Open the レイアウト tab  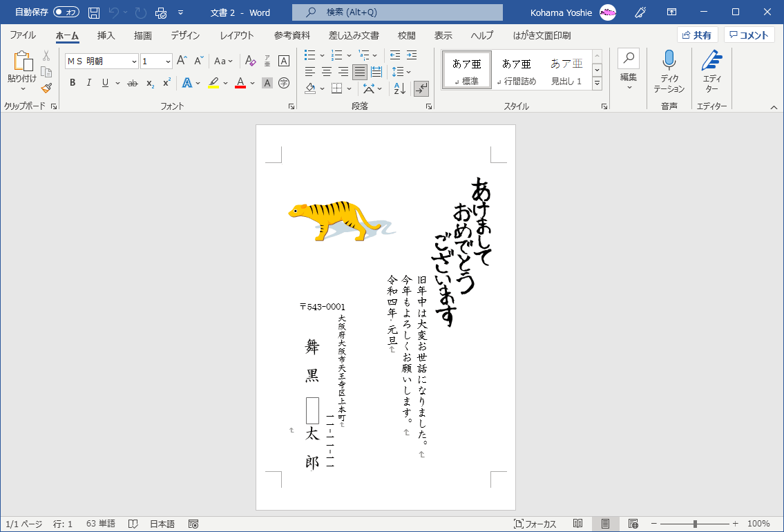coord(237,35)
